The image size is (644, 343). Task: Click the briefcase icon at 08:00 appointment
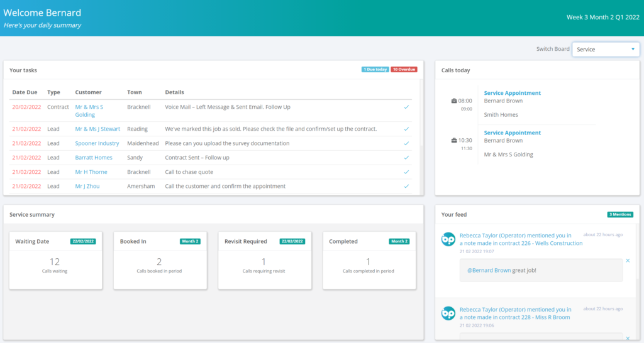click(454, 101)
